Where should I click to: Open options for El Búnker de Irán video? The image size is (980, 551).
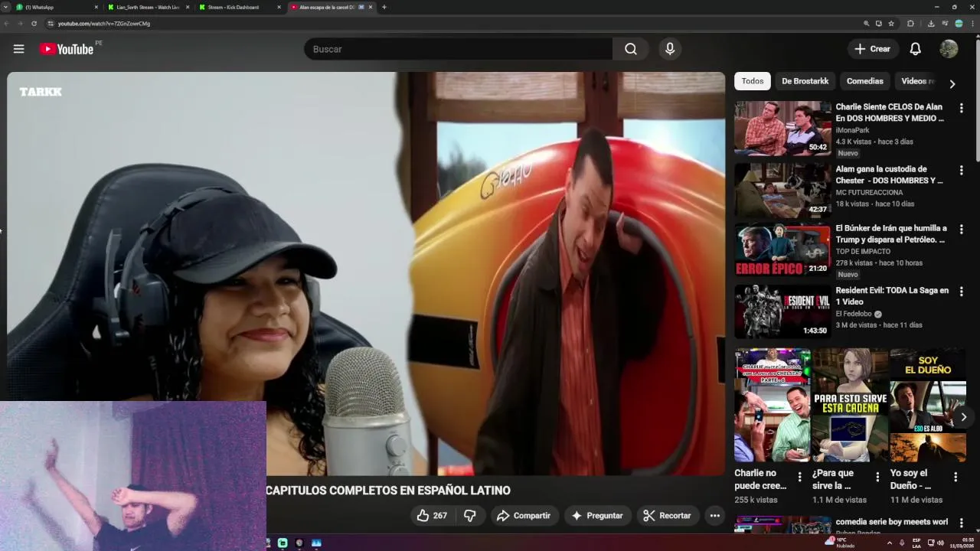point(961,230)
